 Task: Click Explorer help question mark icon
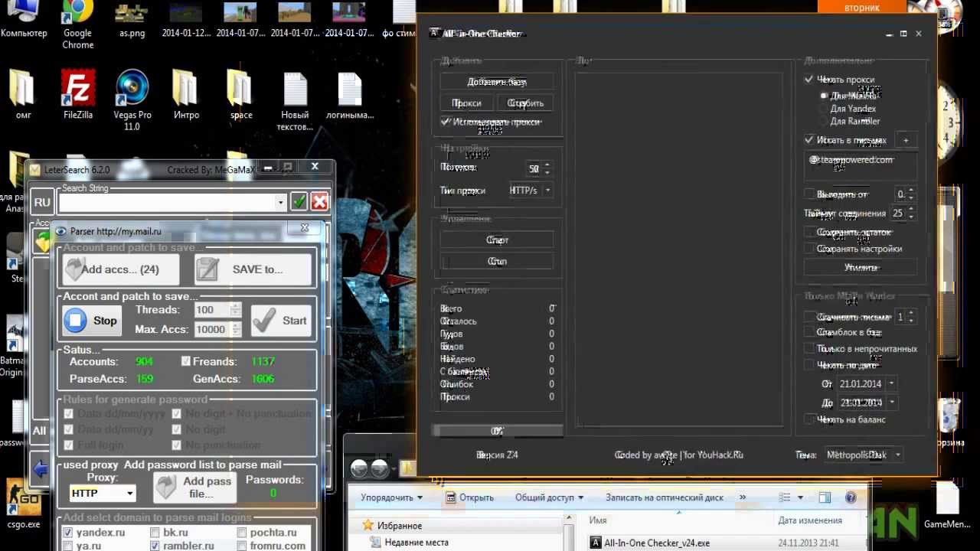pos(851,497)
